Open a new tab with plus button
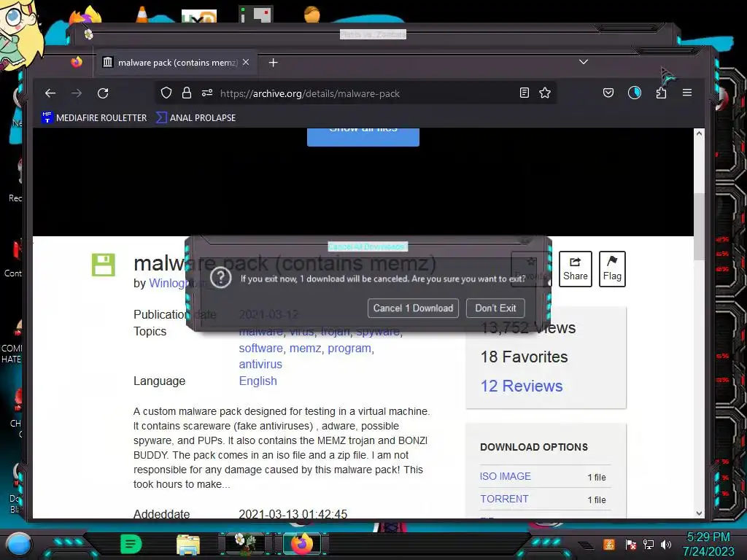Viewport: 747px width, 560px height. pyautogui.click(x=273, y=63)
